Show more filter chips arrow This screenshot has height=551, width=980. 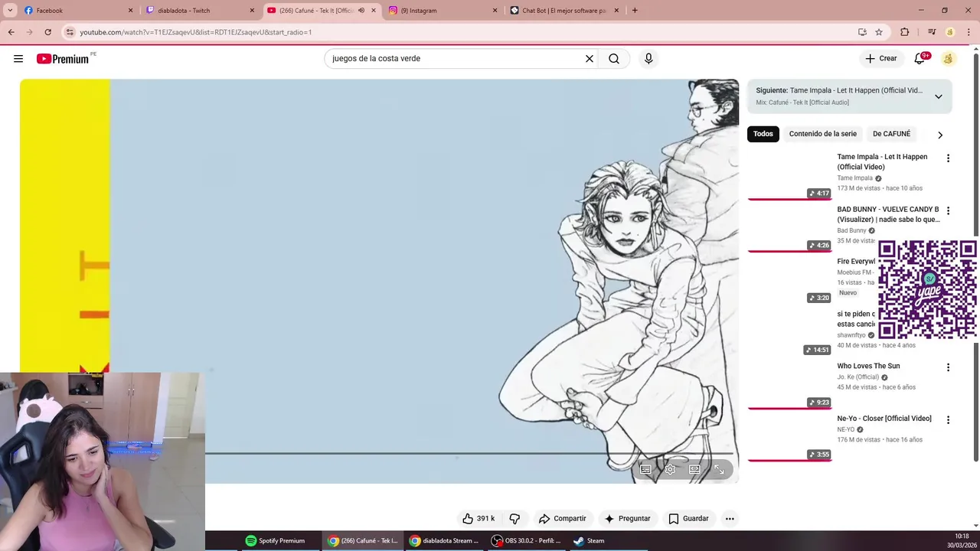tap(940, 135)
